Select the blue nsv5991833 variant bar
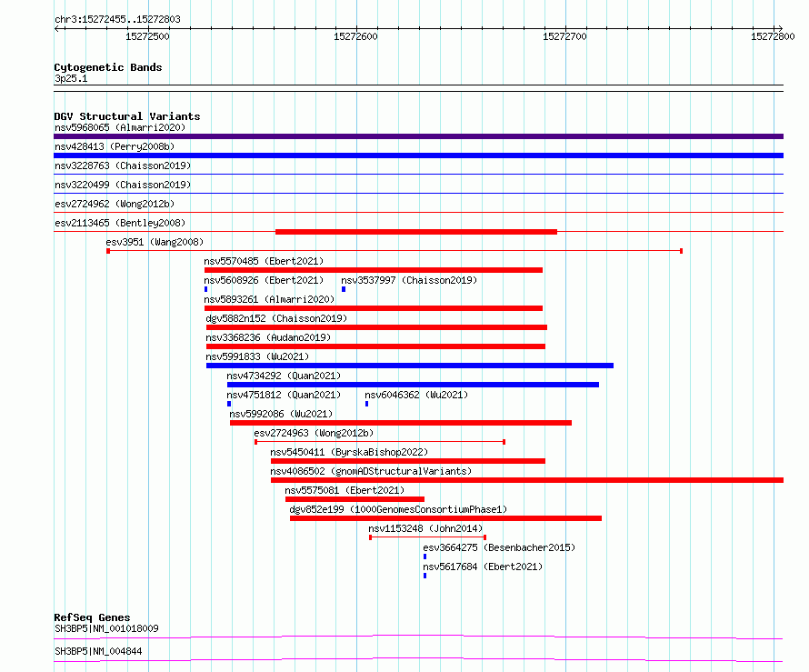The height and width of the screenshot is (672, 809). (x=410, y=366)
